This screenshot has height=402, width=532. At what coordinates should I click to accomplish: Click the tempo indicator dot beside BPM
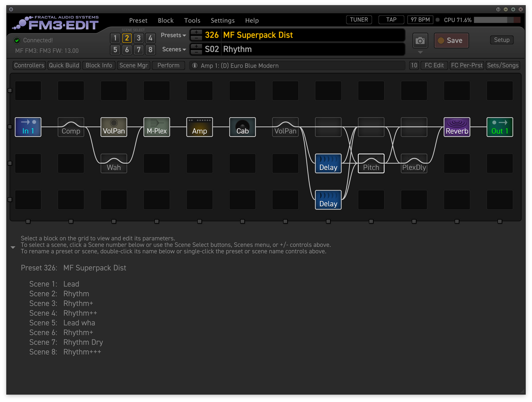click(438, 20)
